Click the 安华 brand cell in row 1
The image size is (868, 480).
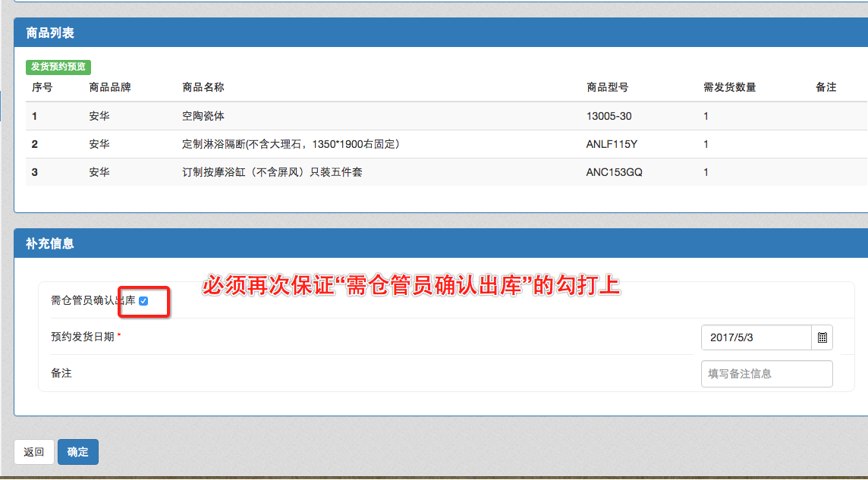pyautogui.click(x=99, y=116)
